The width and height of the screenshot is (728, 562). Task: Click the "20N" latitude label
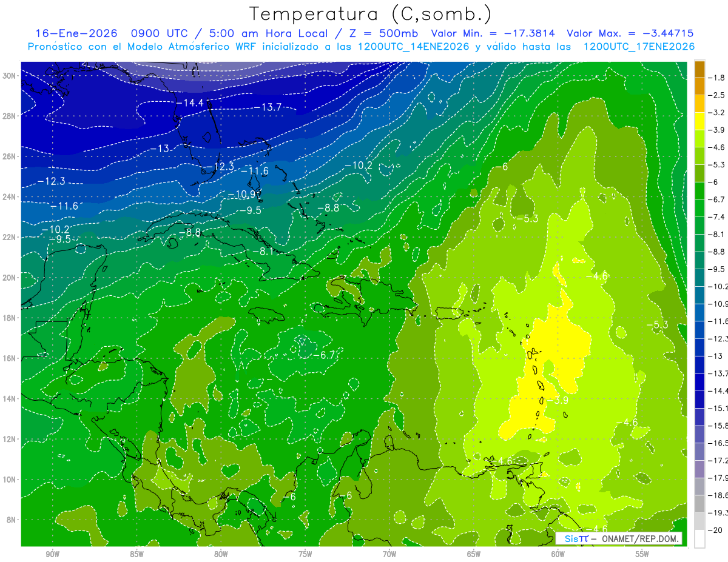(x=10, y=278)
